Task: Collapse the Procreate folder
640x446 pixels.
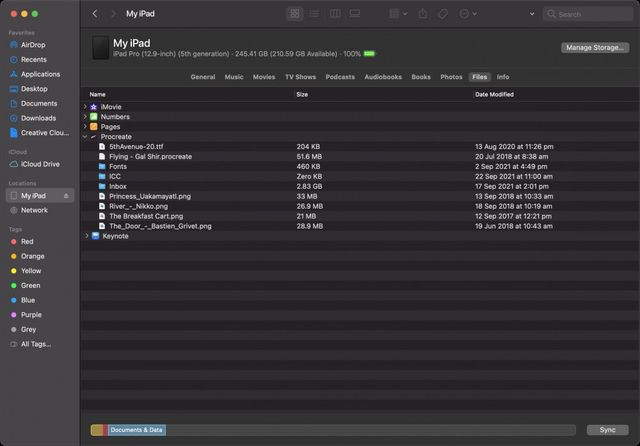Action: point(85,137)
